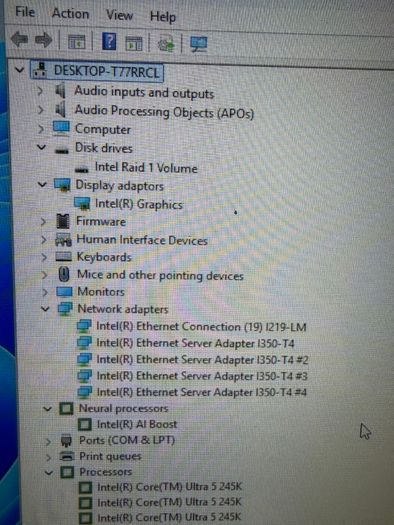Select Intel Raid 1 Volume
Image resolution: width=394 pixels, height=525 pixels.
point(146,167)
